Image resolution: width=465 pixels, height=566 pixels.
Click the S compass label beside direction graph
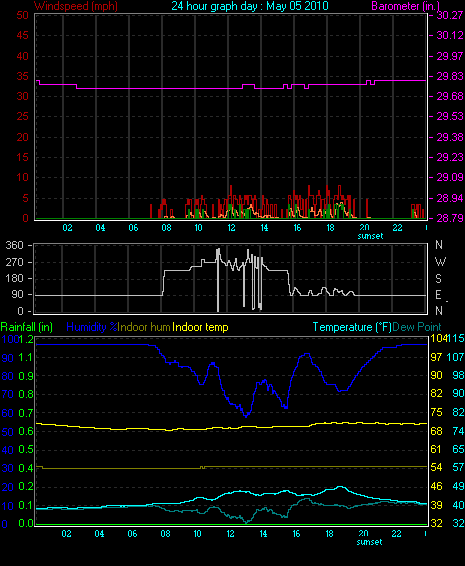point(439,279)
